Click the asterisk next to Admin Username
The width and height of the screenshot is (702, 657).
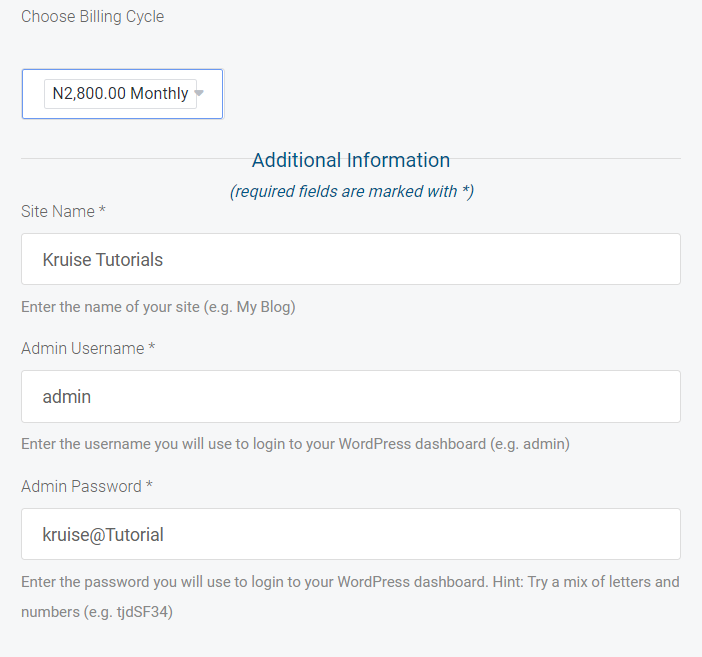[x=152, y=348]
